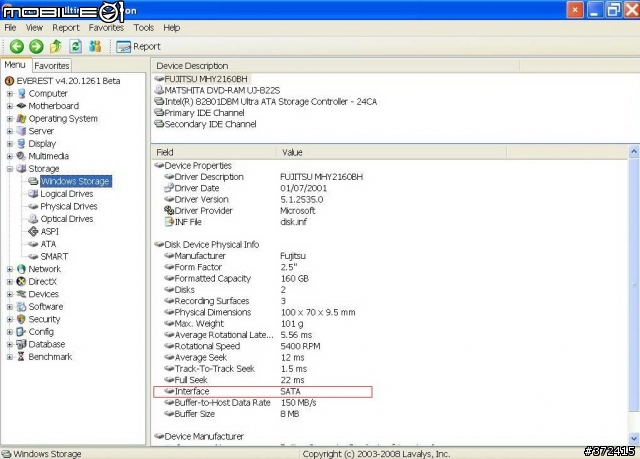Expand the Network tree node
The height and width of the screenshot is (459, 640).
10,269
